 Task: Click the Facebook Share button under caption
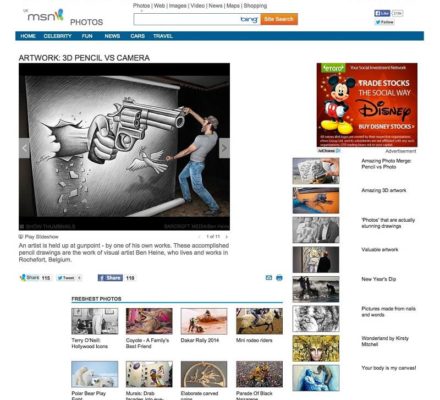110,278
